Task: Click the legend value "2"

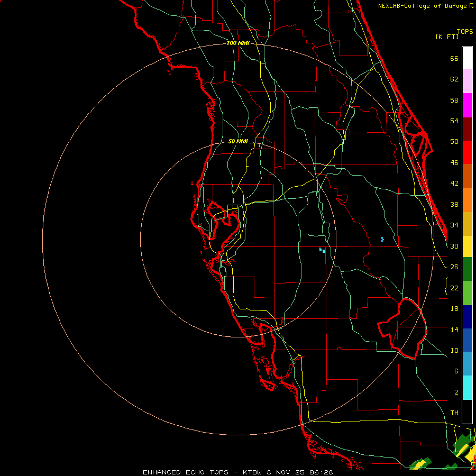Action: pos(456,392)
